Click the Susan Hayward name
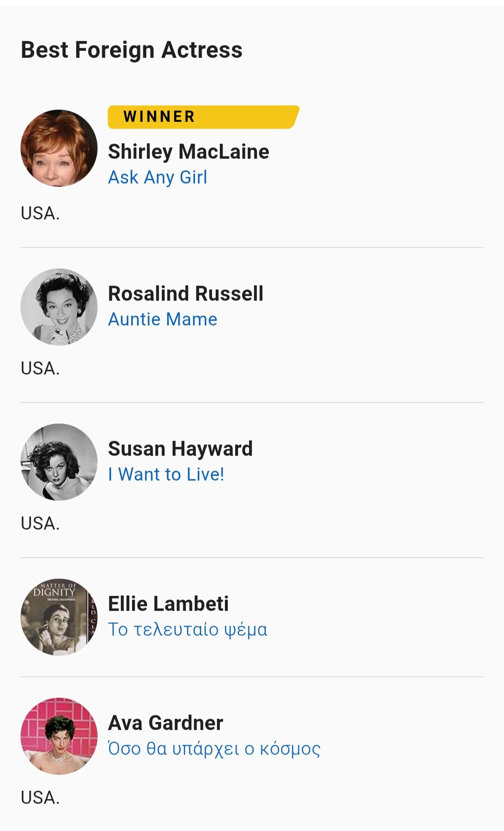 (x=180, y=449)
